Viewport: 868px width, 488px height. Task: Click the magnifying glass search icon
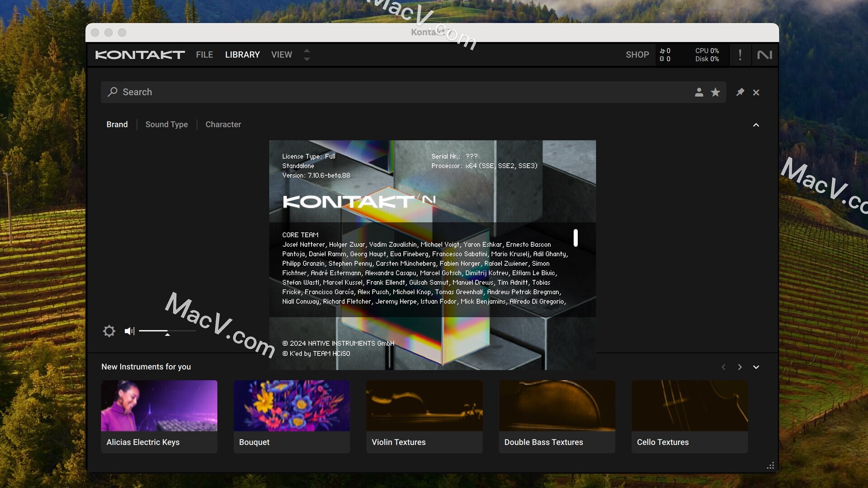[x=113, y=92]
